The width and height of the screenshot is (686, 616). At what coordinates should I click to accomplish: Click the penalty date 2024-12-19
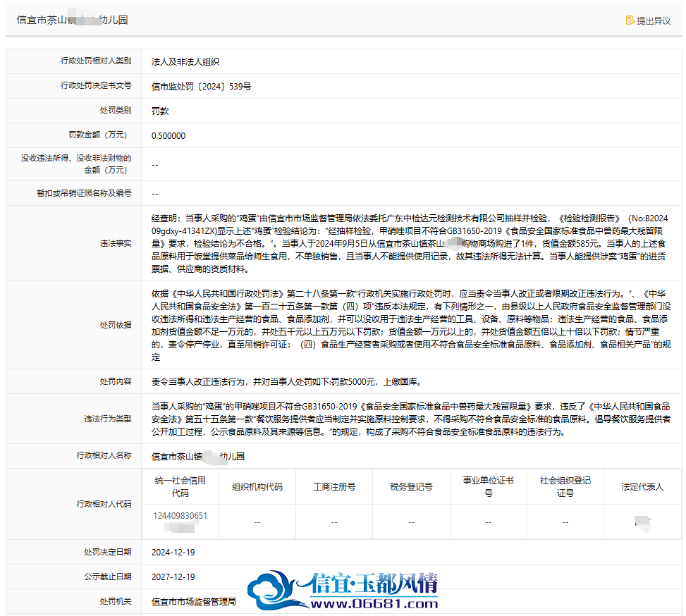pyautogui.click(x=173, y=552)
